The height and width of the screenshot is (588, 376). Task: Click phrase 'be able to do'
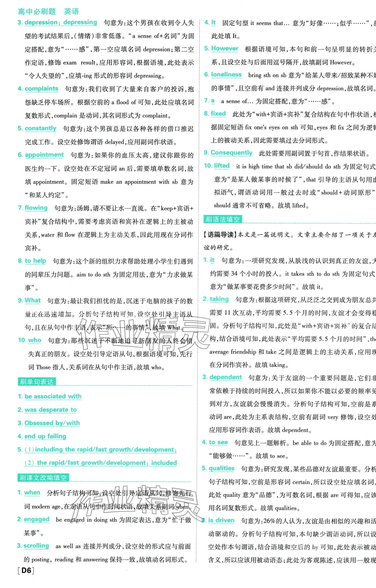coord(310,443)
